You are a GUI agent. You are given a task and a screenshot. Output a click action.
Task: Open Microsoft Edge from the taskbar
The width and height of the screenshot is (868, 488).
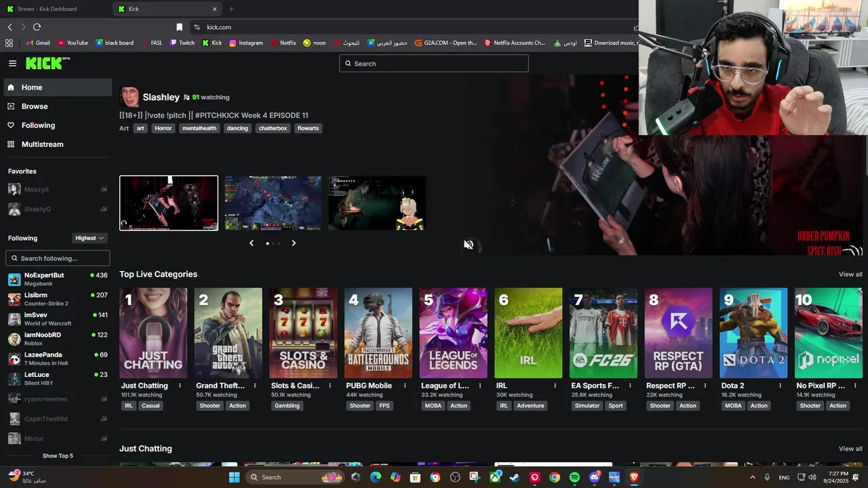click(376, 477)
